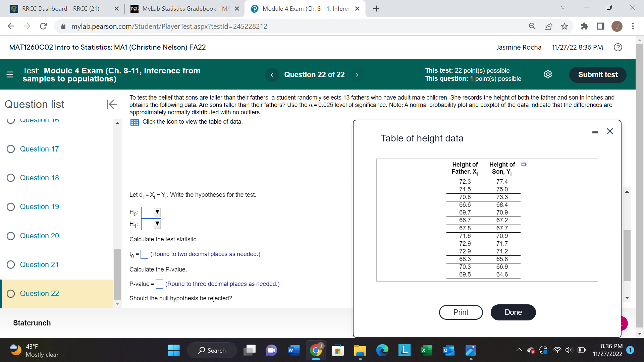Collapse the Question list panel

point(112,104)
